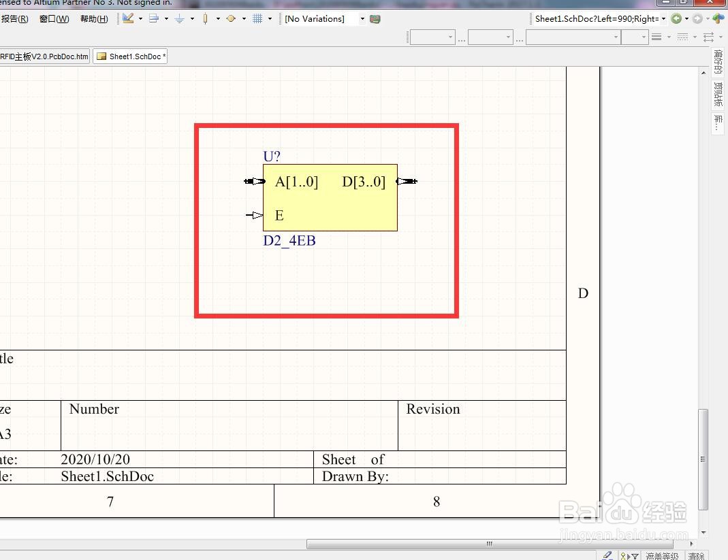Image resolution: width=728 pixels, height=560 pixels.
Task: Expand the address bar dropdown arrow
Action: coord(663,19)
